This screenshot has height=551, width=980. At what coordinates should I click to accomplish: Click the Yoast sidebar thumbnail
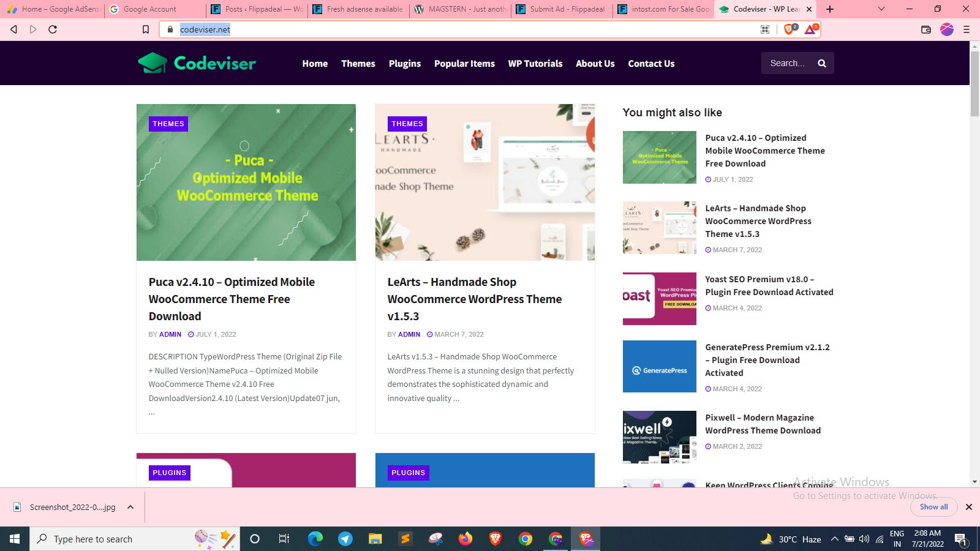click(660, 299)
